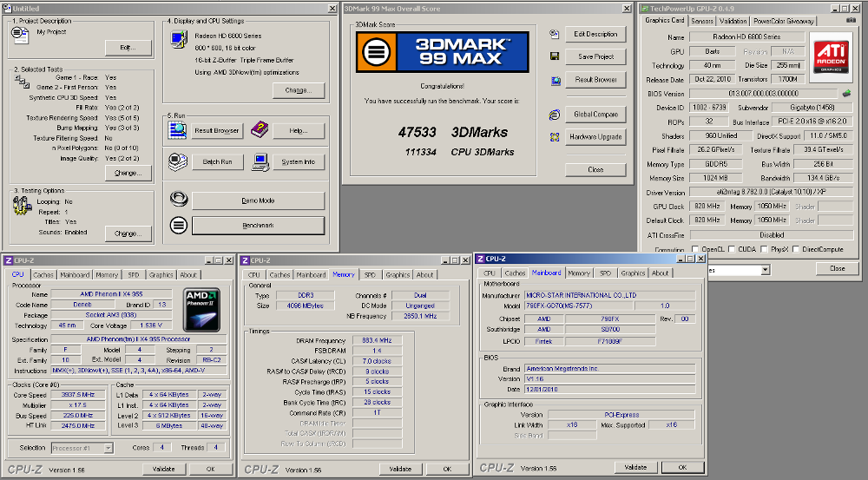
Task: Switch to Validation tab in GPU-Z
Action: (733, 21)
